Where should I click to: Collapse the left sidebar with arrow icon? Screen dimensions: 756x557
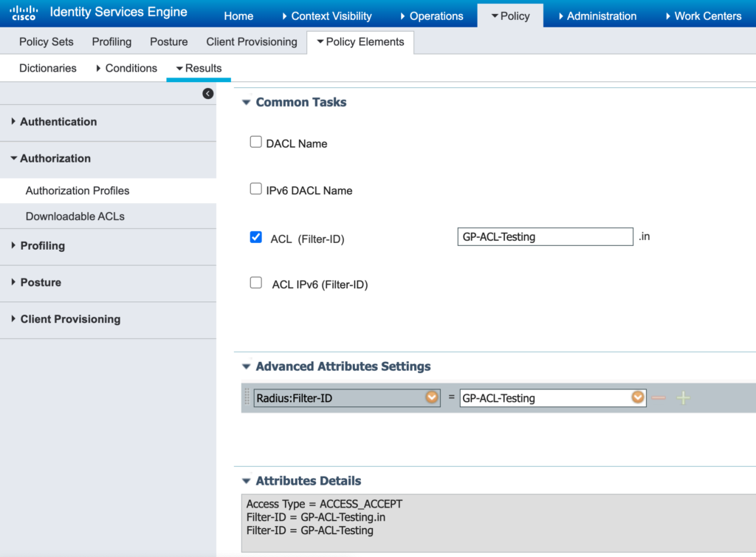pos(207,94)
